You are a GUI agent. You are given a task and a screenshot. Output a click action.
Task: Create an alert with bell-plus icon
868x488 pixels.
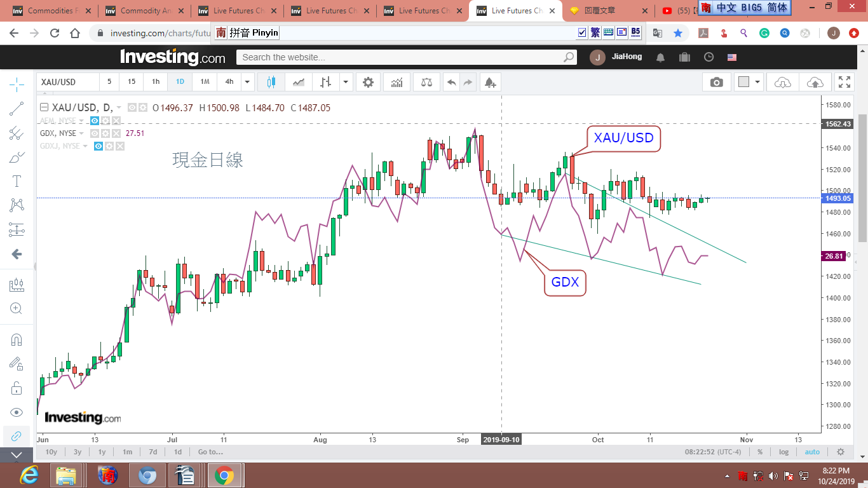(x=489, y=82)
